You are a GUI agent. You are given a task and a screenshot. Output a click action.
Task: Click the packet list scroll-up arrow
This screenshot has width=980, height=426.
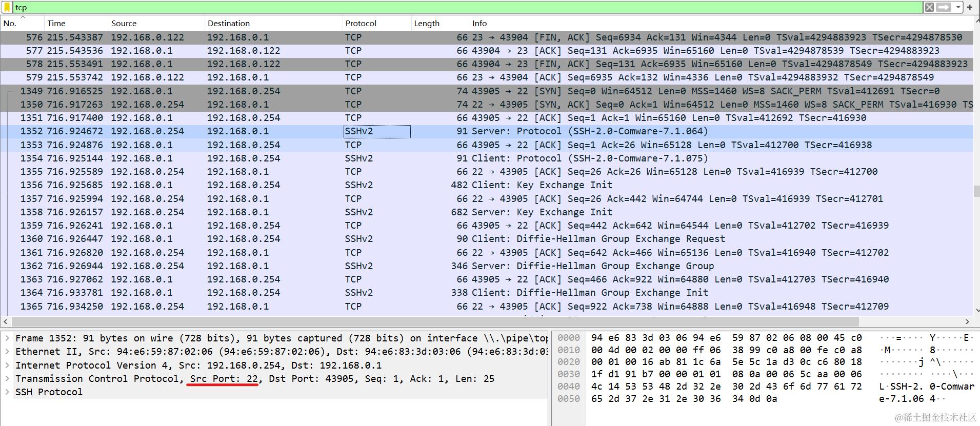[976, 21]
